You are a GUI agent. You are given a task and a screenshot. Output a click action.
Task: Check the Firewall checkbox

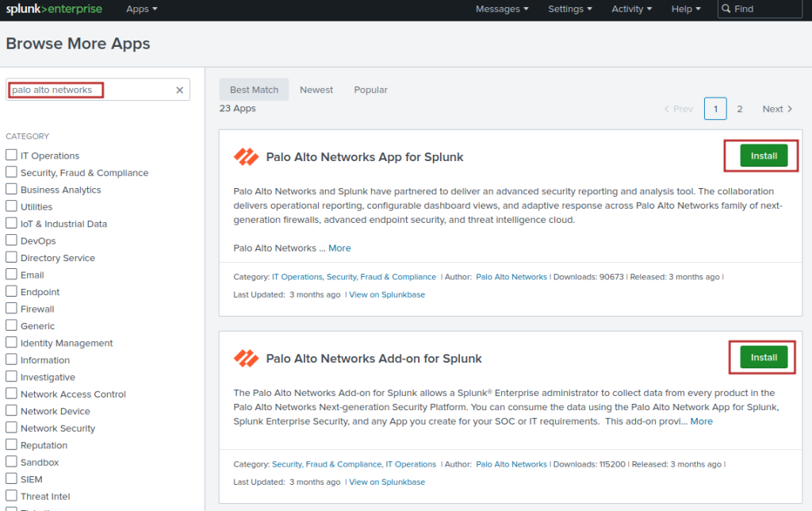point(11,309)
